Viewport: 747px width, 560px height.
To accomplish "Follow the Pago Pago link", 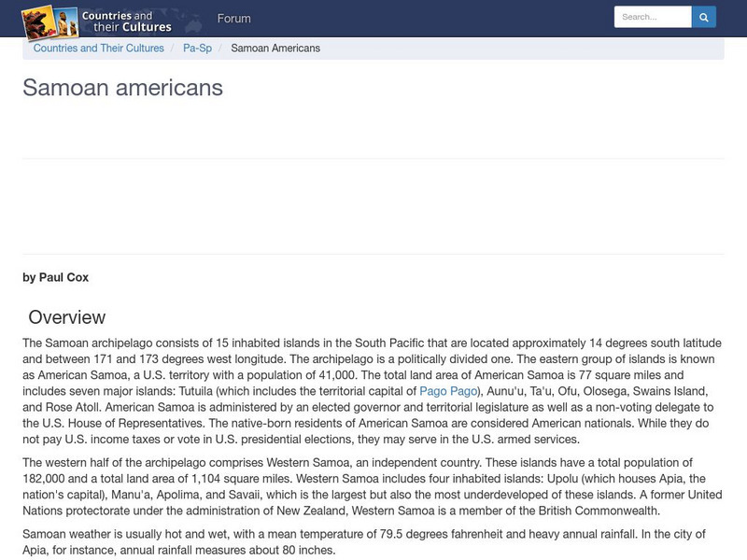I will point(448,391).
